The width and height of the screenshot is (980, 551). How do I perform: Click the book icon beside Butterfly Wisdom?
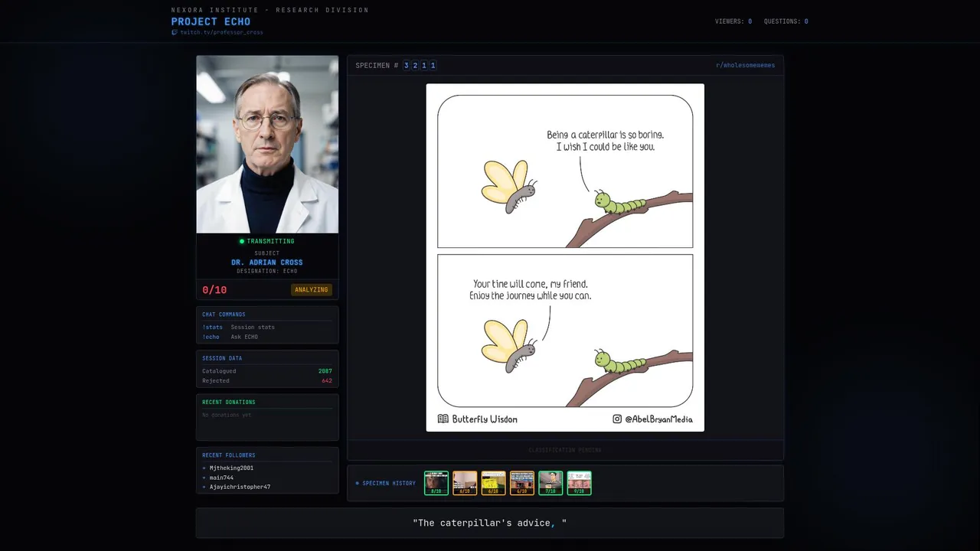pos(443,419)
